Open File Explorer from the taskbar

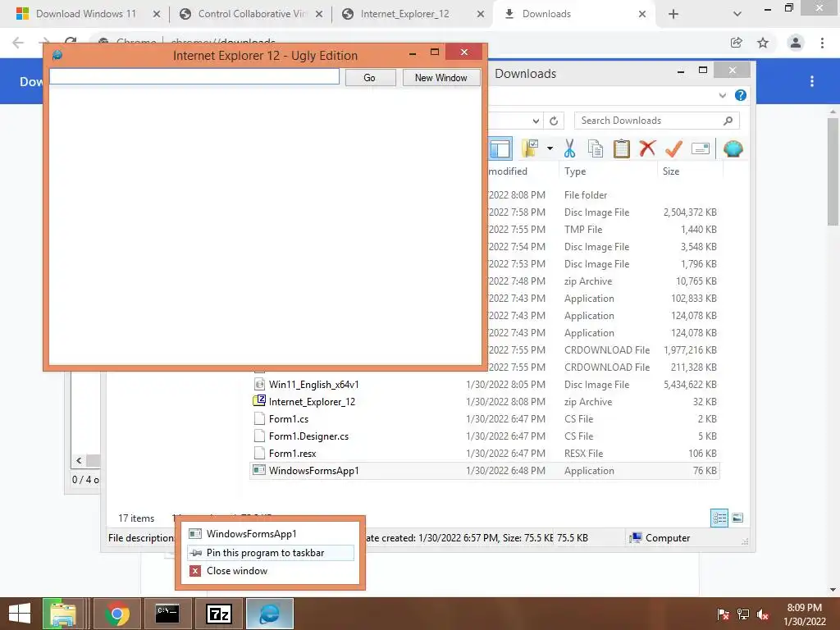coord(63,614)
